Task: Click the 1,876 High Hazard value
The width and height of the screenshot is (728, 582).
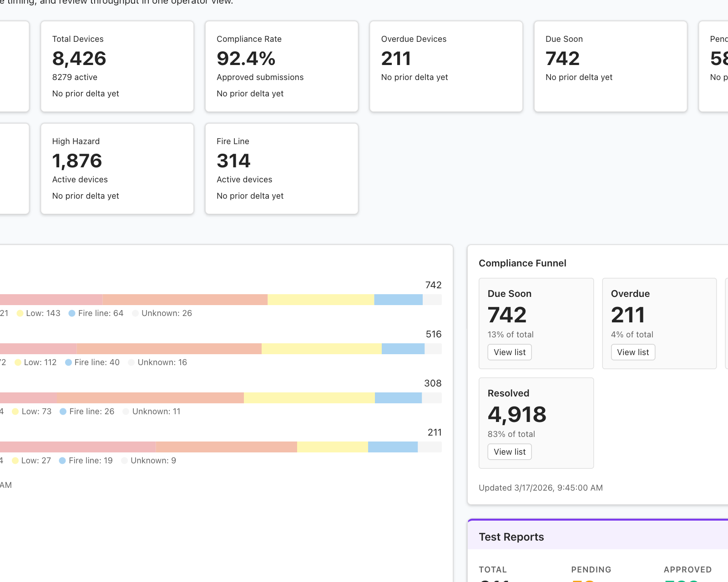Action: point(77,161)
